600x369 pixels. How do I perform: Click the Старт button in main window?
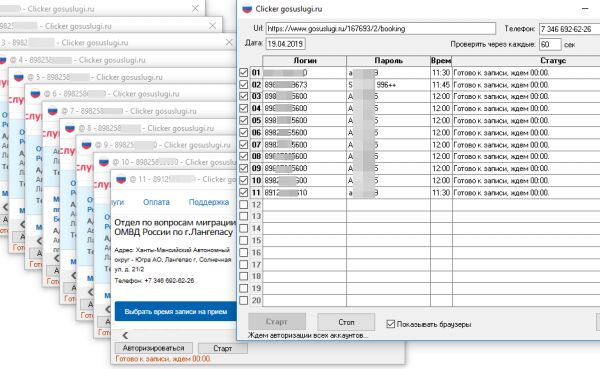click(277, 322)
